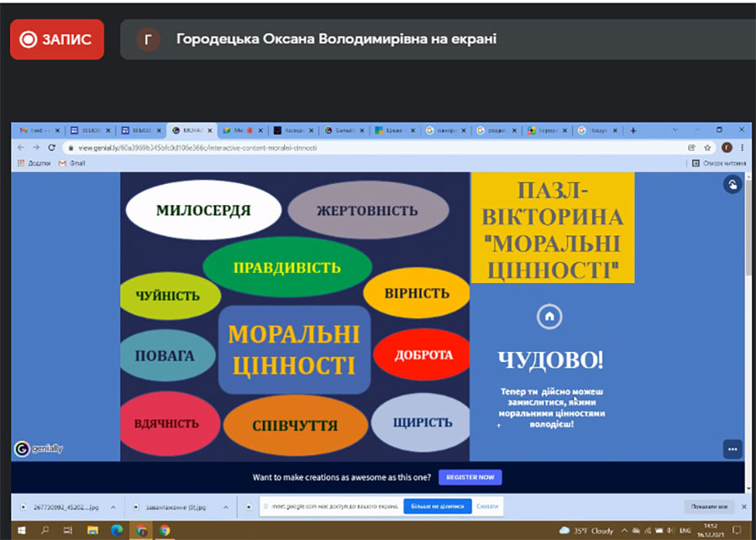The image size is (756, 540).
Task: Click the ЧУЙНІСТЬ yellow-green oval
Action: pos(169,295)
